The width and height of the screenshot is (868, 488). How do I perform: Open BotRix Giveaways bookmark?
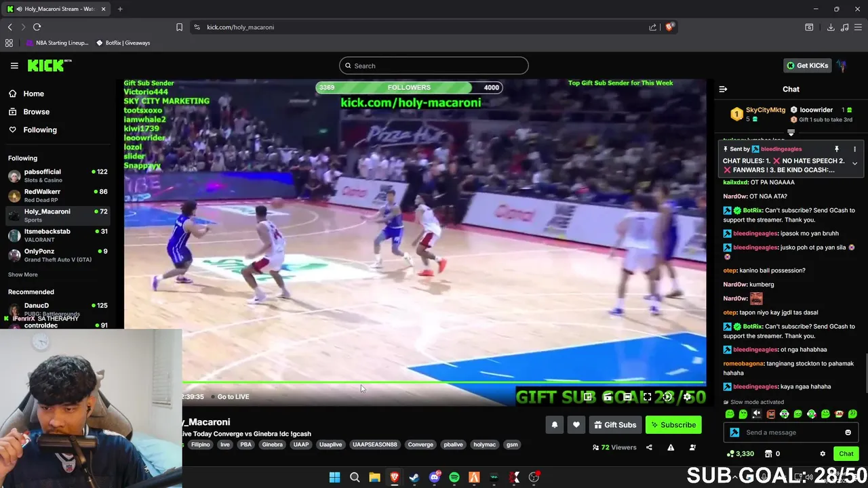(123, 43)
